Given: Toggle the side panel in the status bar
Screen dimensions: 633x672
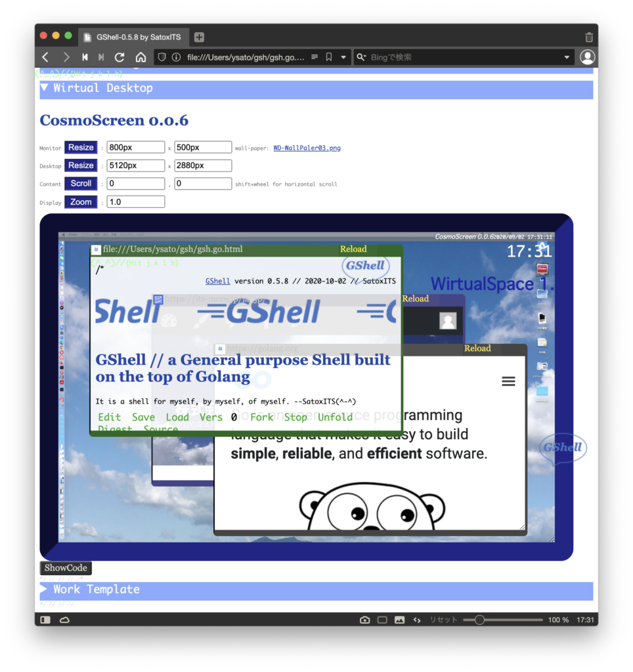Looking at the screenshot, I should [x=45, y=619].
